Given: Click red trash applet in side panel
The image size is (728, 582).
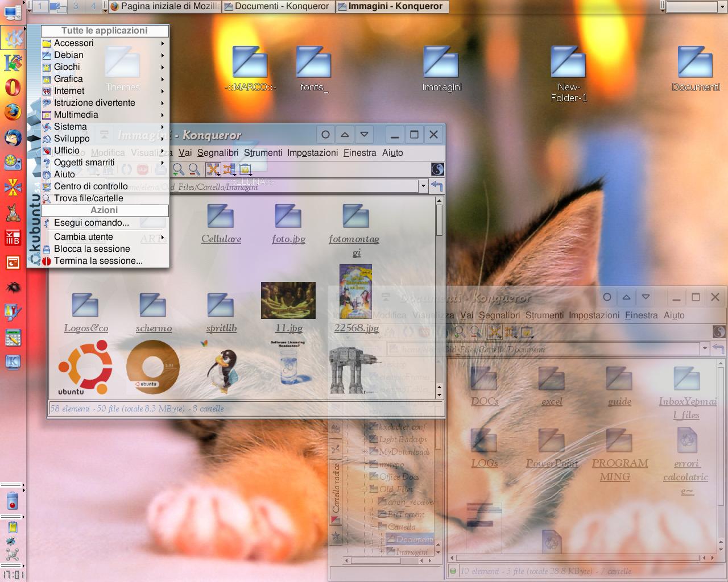Looking at the screenshot, I should pyautogui.click(x=13, y=501).
